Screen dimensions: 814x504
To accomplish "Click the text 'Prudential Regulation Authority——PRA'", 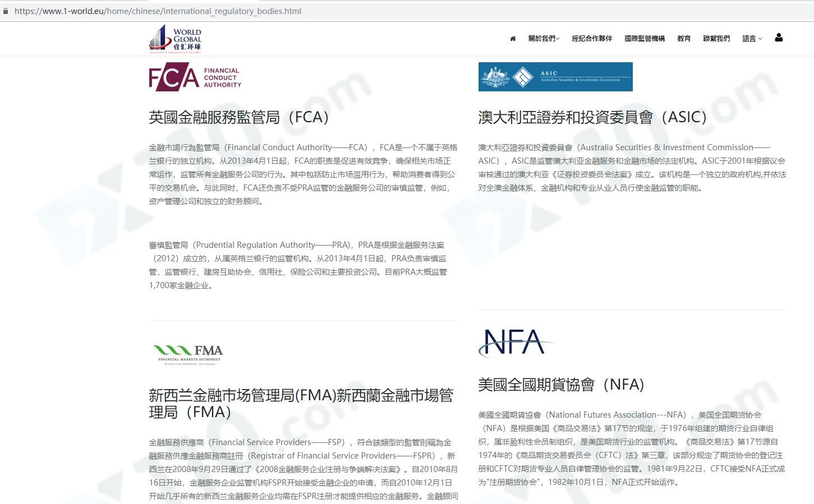I will [x=273, y=245].
